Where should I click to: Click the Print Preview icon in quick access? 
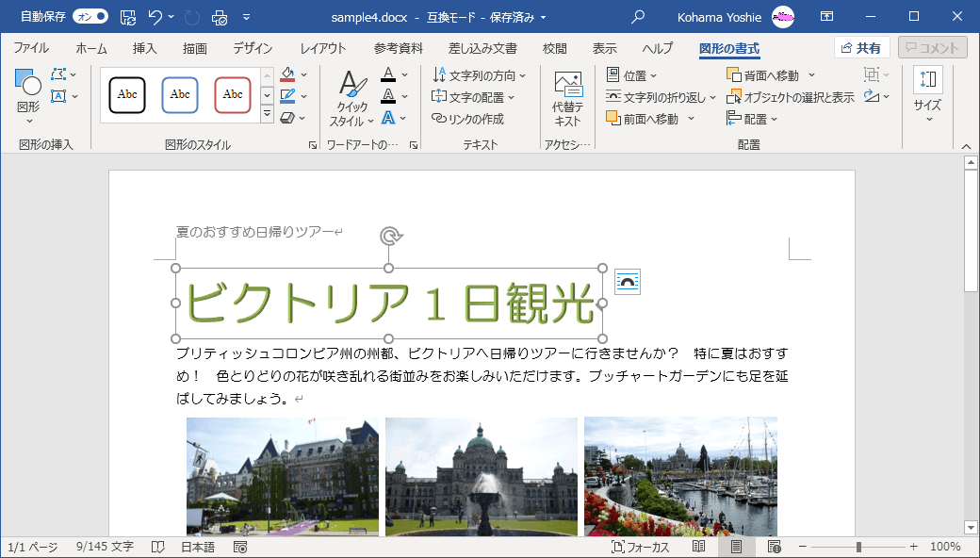click(220, 18)
